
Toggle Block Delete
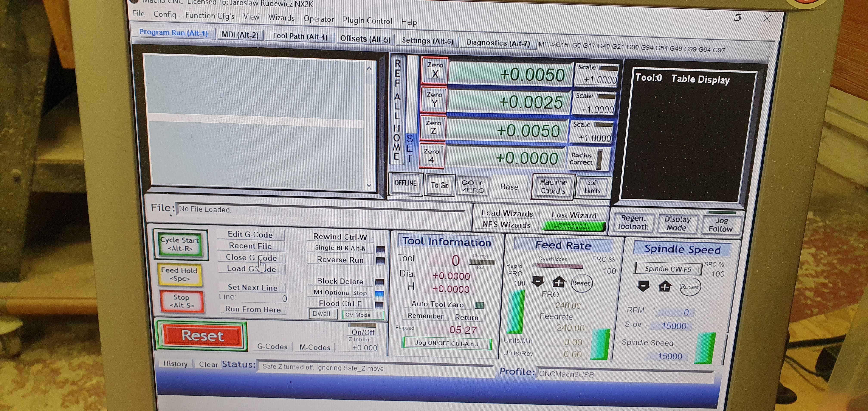click(x=340, y=281)
